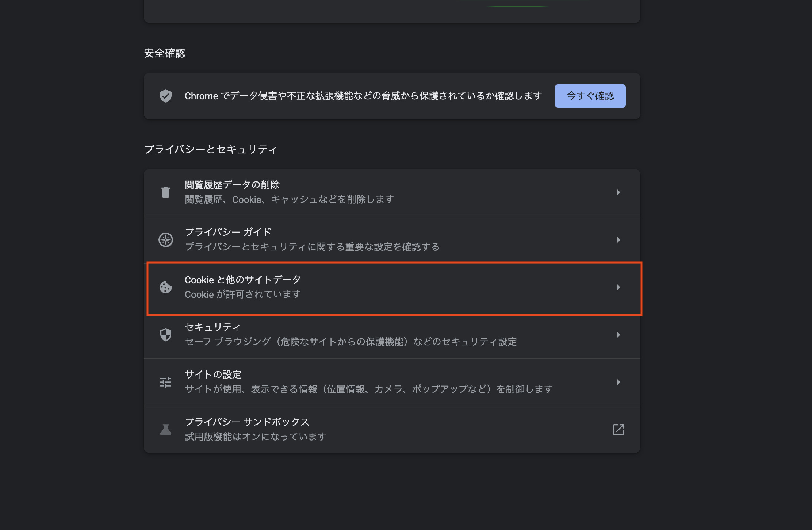The image size is (812, 530).
Task: Open 閲覧履歴データの削除 settings entry
Action: tap(392, 192)
